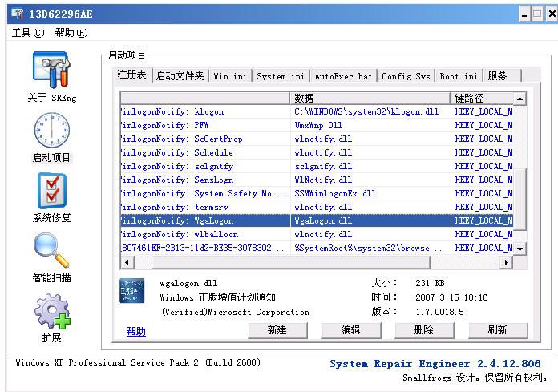Switch to the 启动文件夹 tab
Image resolution: width=558 pixels, height=392 pixels.
tap(180, 76)
